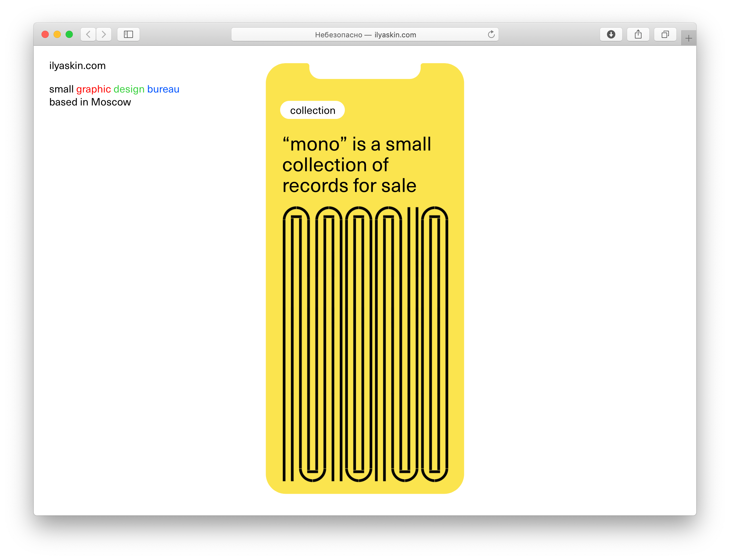The height and width of the screenshot is (560, 730).
Task: Show the tab overview icon
Action: [665, 34]
